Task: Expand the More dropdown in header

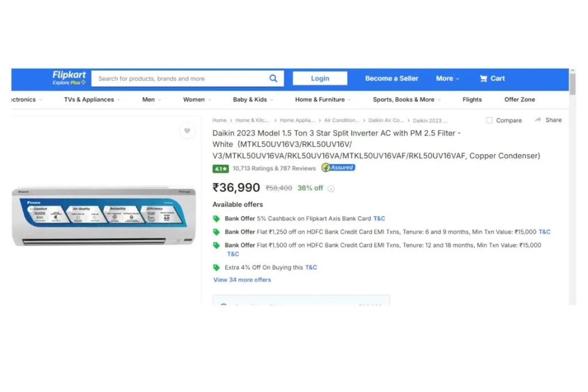Action: click(447, 78)
